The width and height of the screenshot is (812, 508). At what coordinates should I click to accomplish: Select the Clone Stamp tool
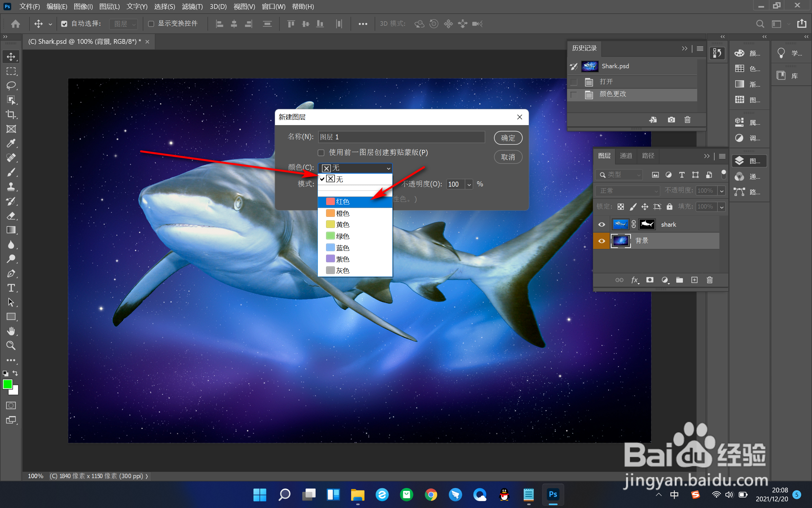tap(11, 187)
